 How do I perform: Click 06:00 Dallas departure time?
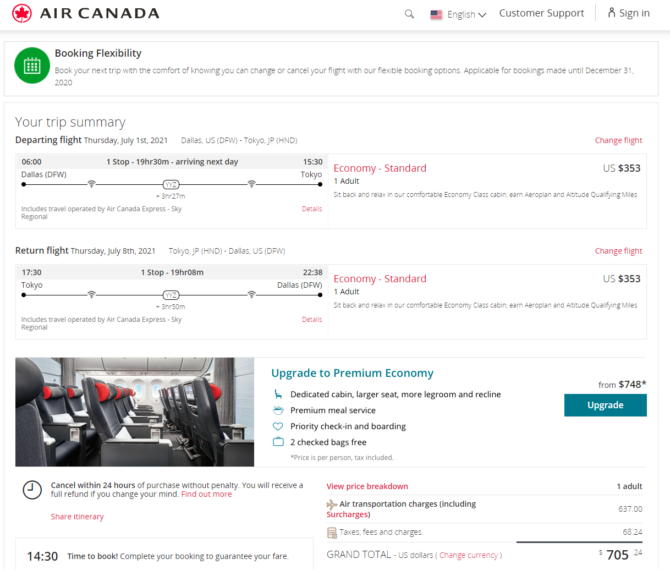click(x=32, y=162)
